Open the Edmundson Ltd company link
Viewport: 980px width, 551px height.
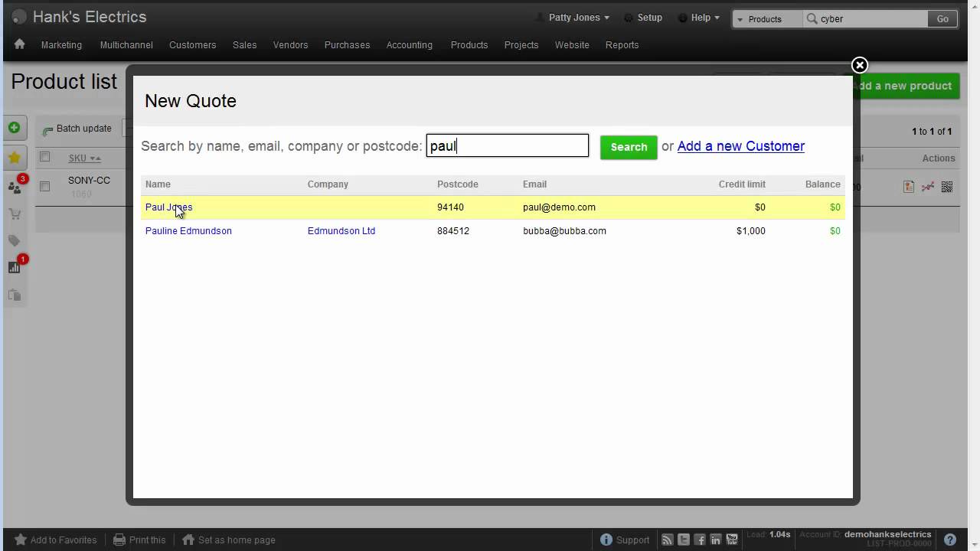[x=341, y=231]
